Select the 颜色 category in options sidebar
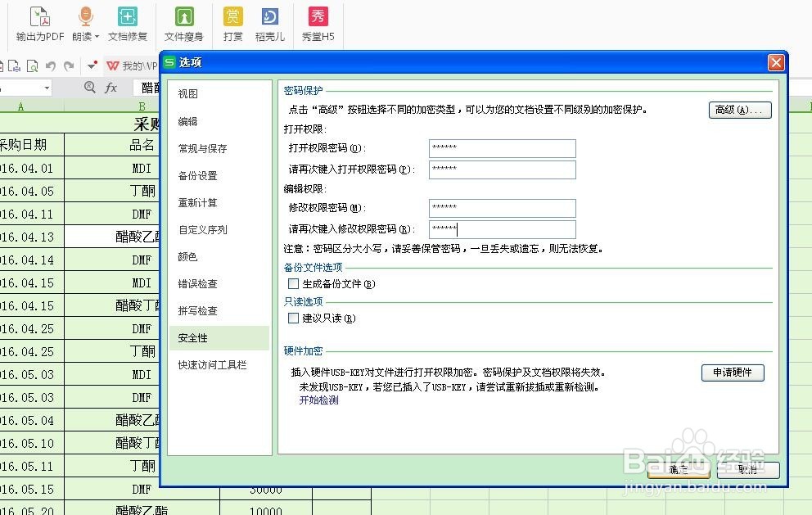812x515 pixels. click(187, 256)
